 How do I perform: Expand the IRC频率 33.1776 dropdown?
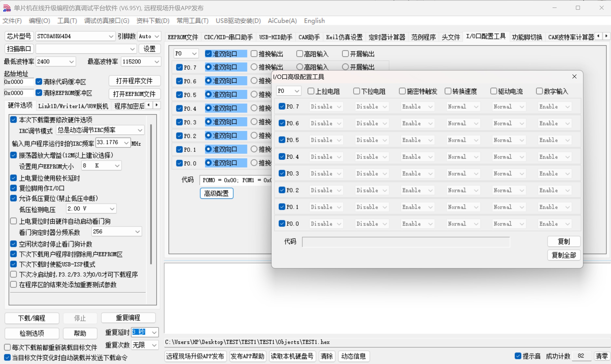(126, 143)
